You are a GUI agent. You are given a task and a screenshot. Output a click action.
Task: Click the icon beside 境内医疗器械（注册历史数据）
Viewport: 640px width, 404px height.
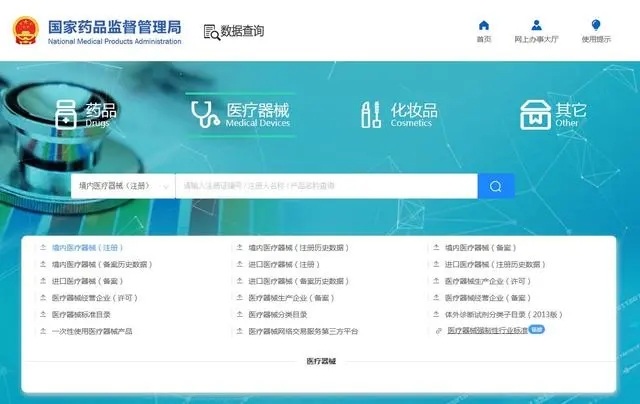240,247
